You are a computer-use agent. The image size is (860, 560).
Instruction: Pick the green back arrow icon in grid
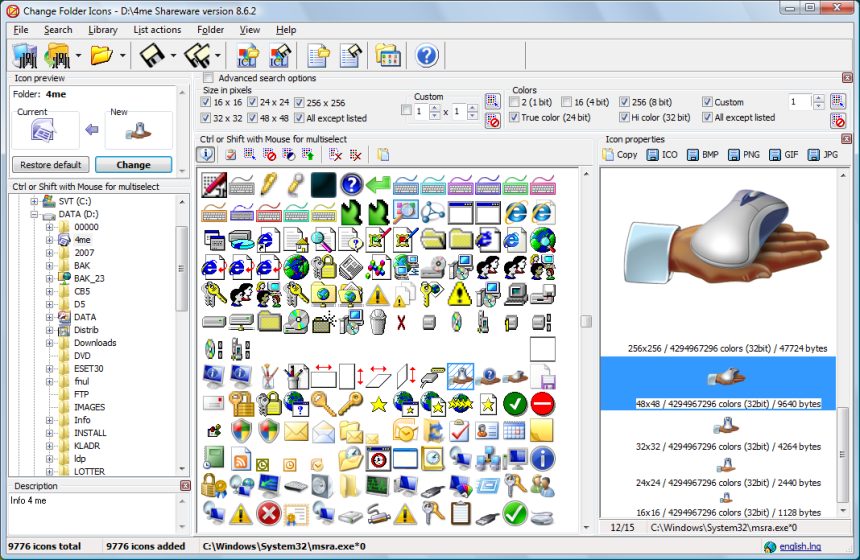tap(378, 185)
